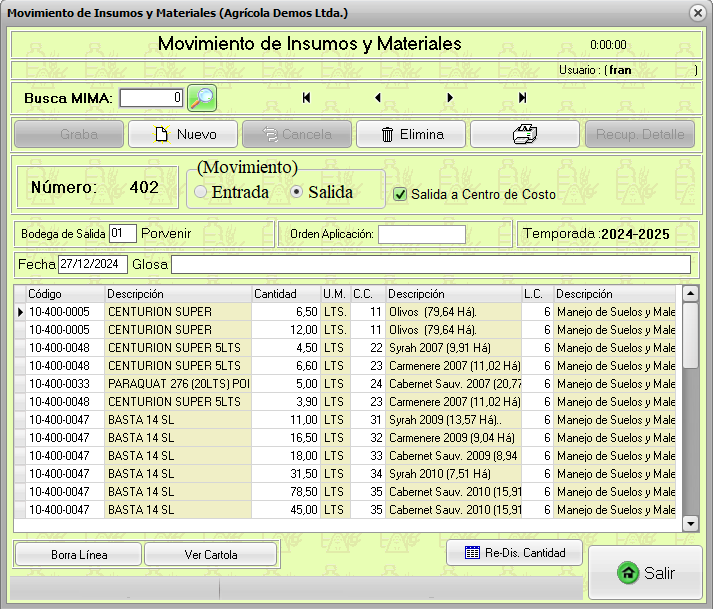The image size is (713, 609).
Task: Select Carmenere 2009 (9,04 Há) cell
Action: 453,438
